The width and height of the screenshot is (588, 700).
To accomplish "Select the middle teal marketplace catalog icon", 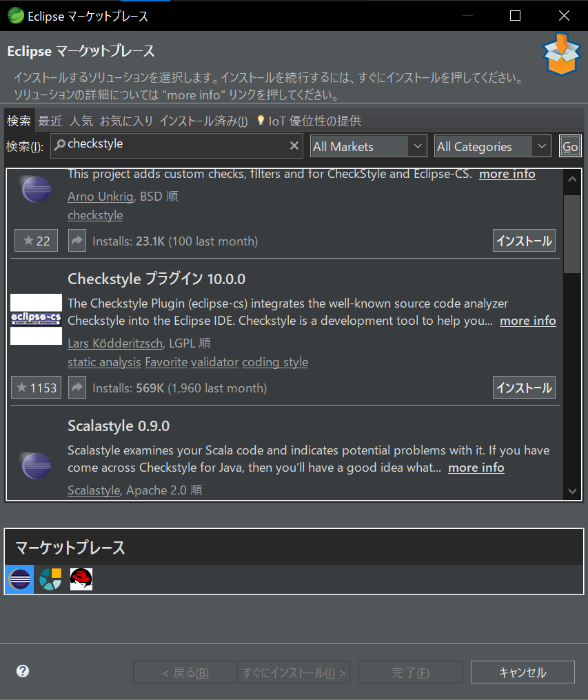I will [x=50, y=579].
